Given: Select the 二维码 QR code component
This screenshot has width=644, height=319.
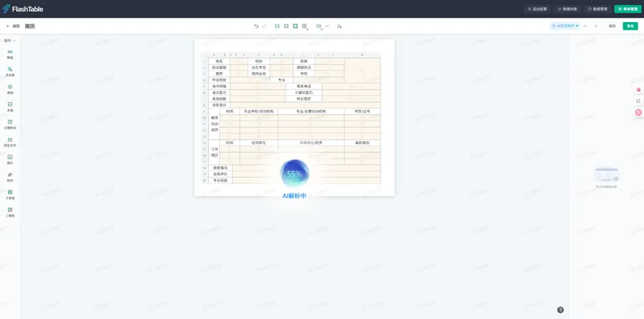Looking at the screenshot, I should click(10, 212).
